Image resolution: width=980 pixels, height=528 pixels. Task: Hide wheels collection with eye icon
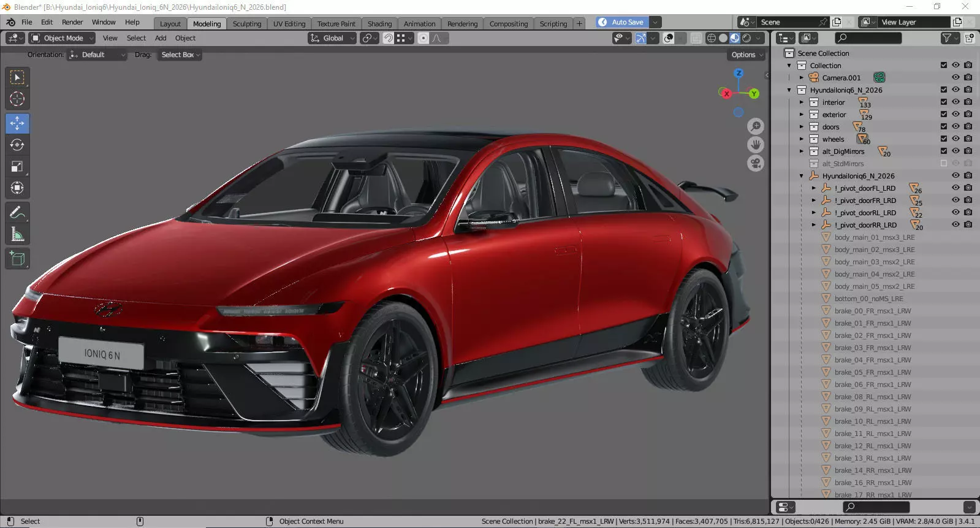(955, 139)
